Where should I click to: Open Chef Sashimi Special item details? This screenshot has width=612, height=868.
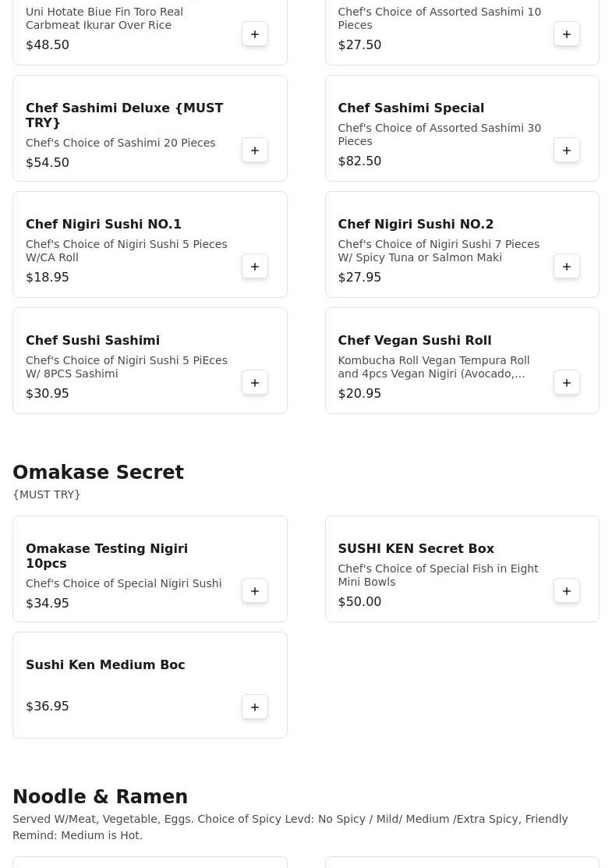pyautogui.click(x=411, y=108)
